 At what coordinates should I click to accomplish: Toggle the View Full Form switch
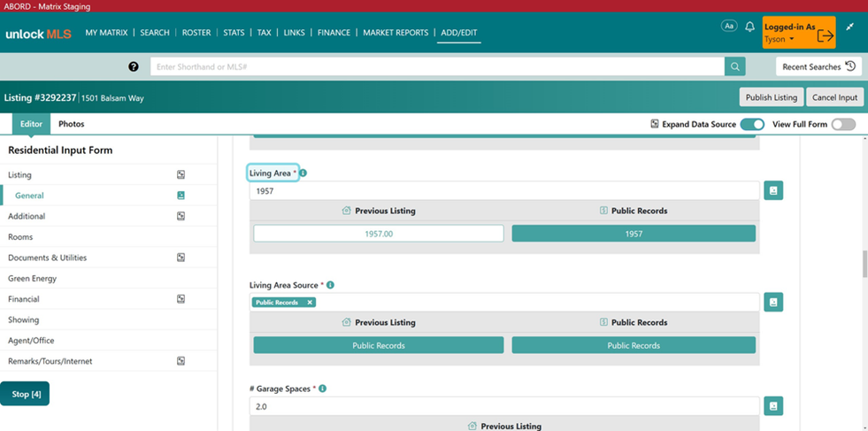click(843, 124)
